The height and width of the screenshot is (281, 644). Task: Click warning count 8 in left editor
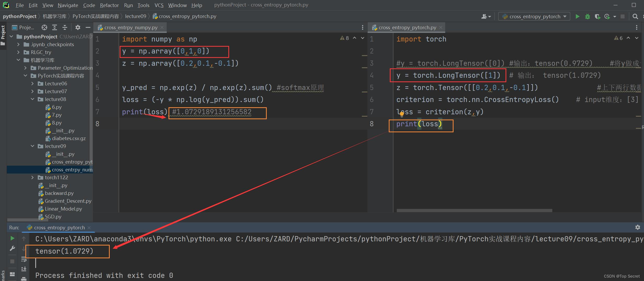click(x=344, y=38)
